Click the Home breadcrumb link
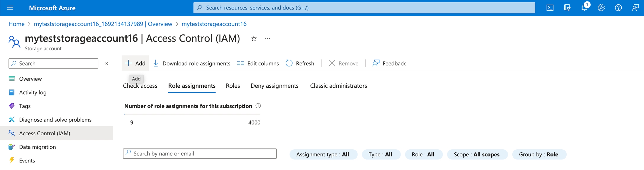The width and height of the screenshot is (644, 170). (x=16, y=24)
